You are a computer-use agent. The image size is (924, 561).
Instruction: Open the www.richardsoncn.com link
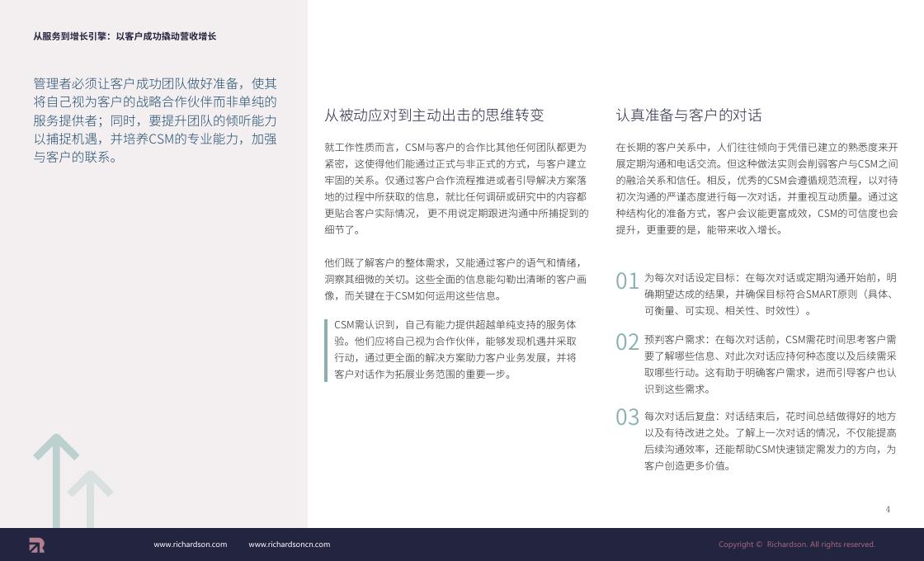(290, 544)
